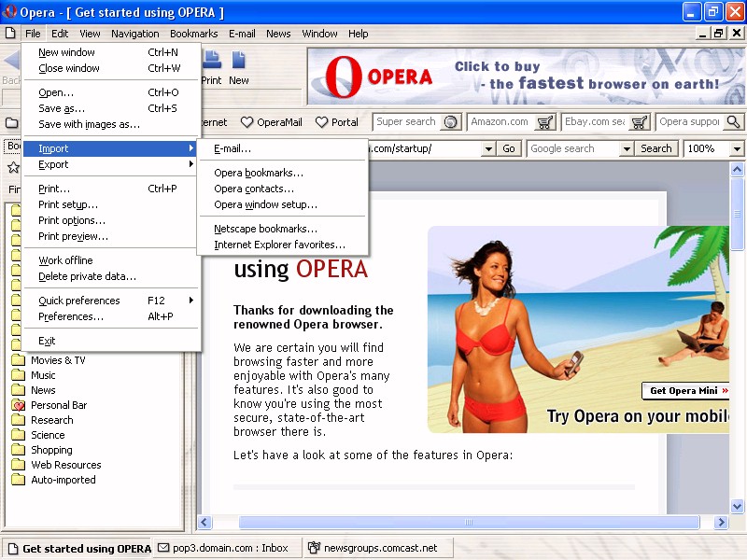Click envelope icon of pop3 Inbox
The image size is (747, 560).
[163, 548]
